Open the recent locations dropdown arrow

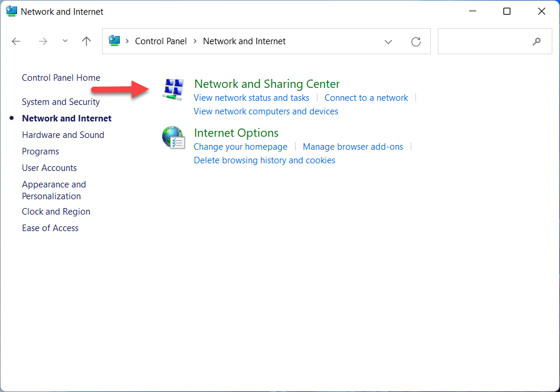(x=65, y=41)
